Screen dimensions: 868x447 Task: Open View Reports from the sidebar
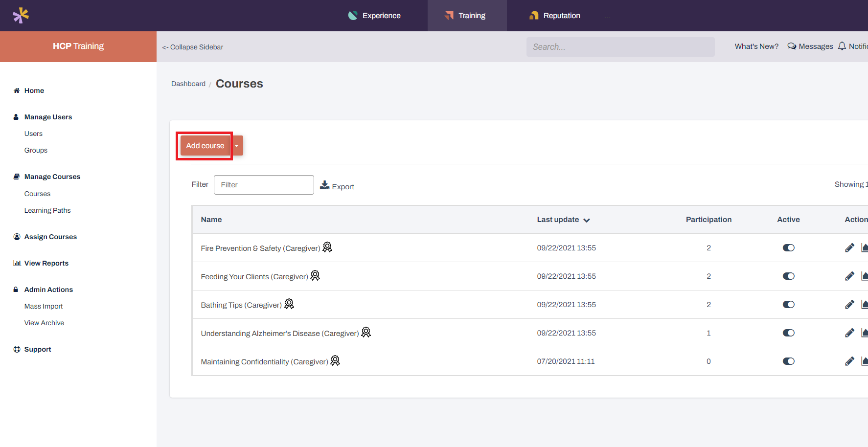(x=46, y=263)
